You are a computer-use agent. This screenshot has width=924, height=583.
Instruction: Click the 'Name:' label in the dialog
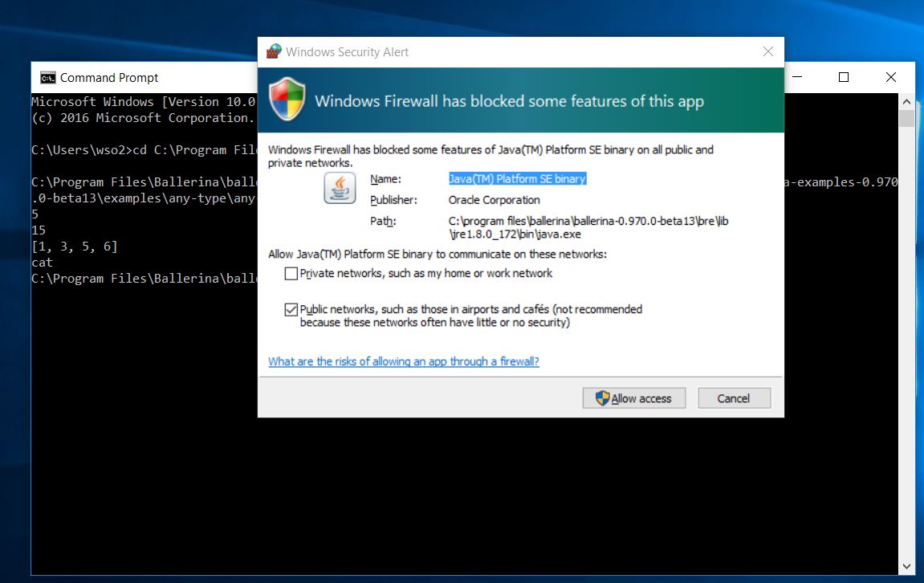(x=385, y=179)
